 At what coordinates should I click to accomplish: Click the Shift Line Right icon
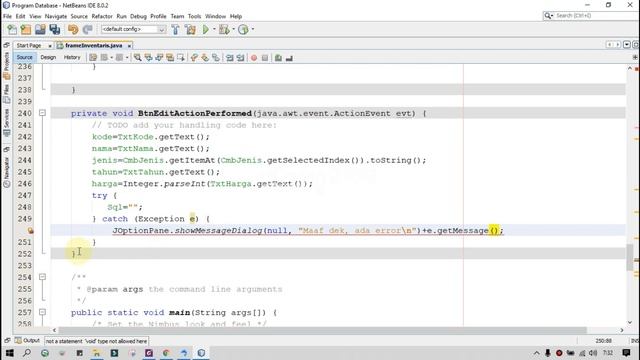[x=240, y=58]
